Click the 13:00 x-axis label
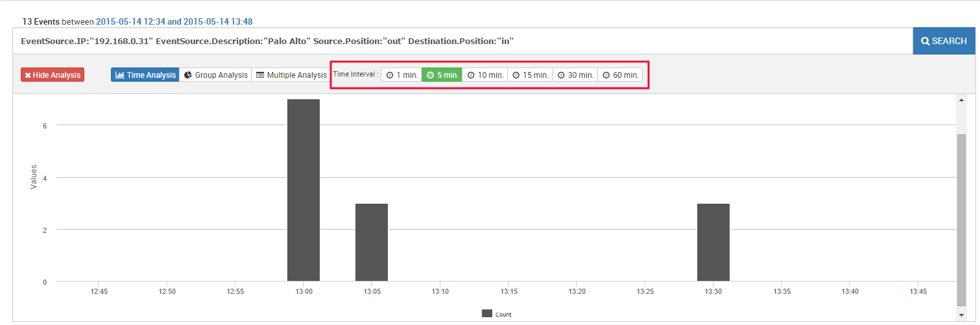The height and width of the screenshot is (325, 980). [304, 292]
